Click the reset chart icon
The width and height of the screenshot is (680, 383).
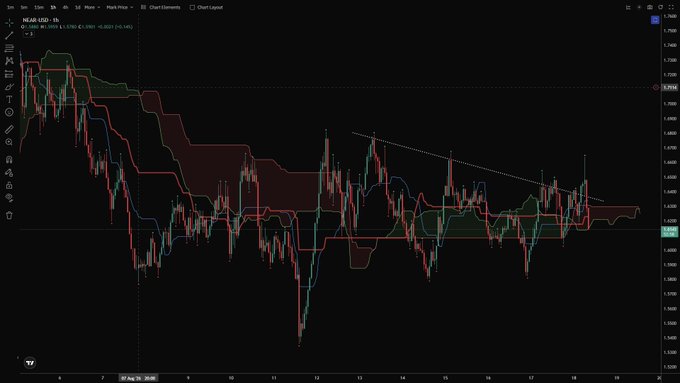coord(660,7)
